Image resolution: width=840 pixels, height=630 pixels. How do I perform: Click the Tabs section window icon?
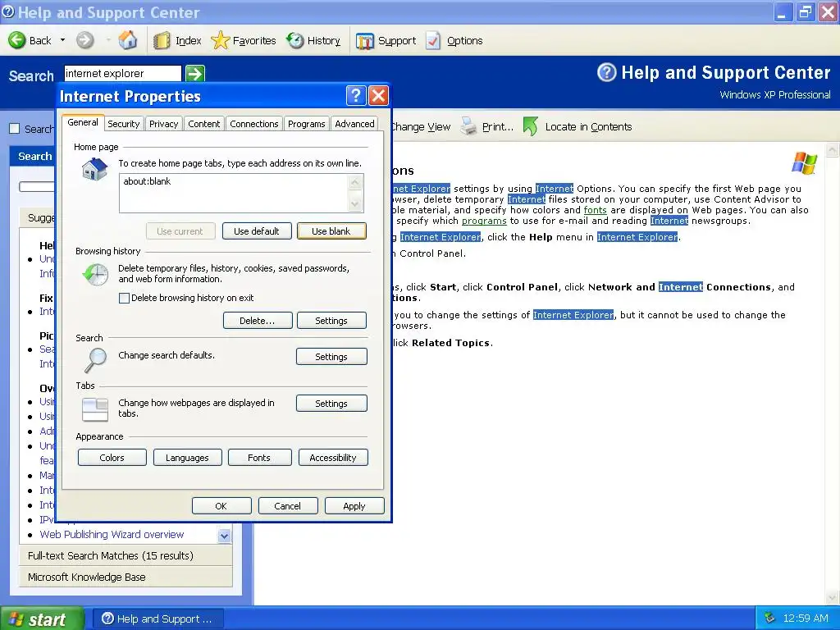coord(95,410)
